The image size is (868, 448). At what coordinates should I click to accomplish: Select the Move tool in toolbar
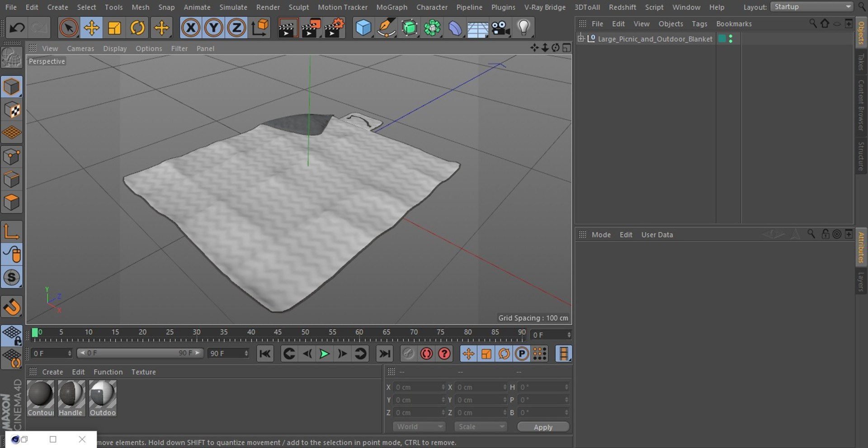point(91,28)
